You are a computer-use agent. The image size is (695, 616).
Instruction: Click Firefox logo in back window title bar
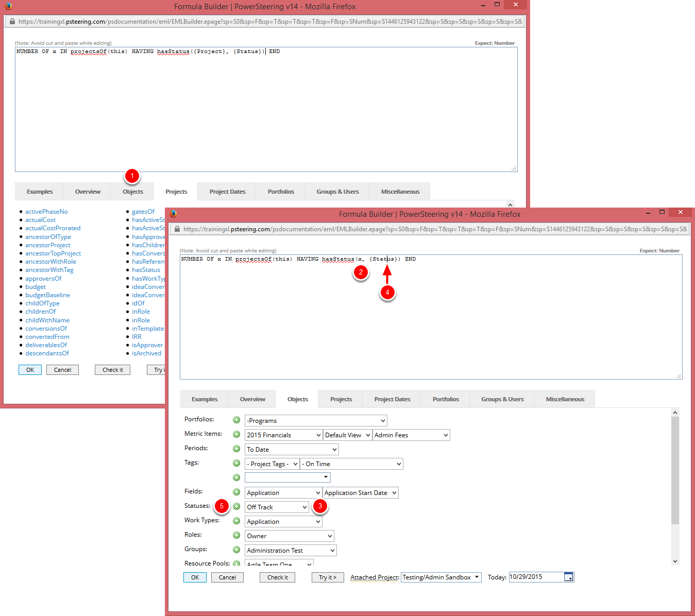point(8,6)
